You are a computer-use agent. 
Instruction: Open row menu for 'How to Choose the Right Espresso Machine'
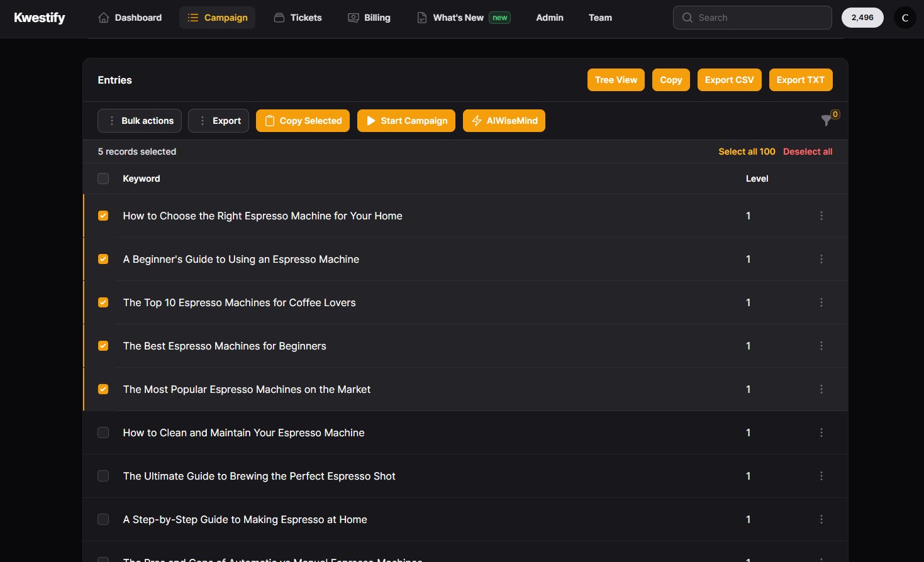tap(821, 216)
